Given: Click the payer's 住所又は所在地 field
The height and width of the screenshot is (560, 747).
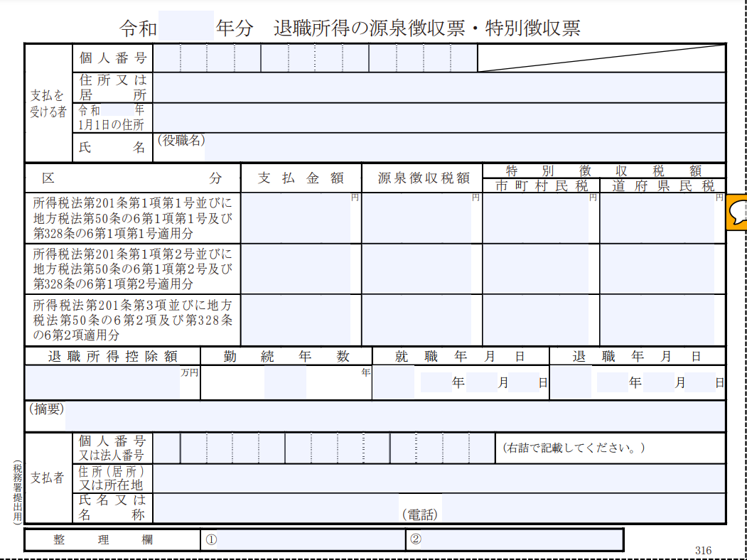Looking at the screenshot, I should tap(439, 478).
